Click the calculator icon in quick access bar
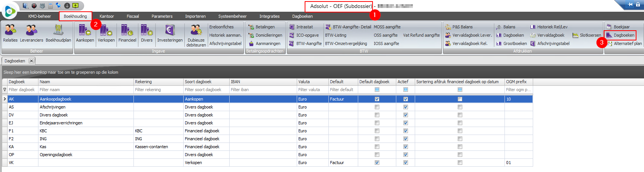Viewport: 644px width, 172px height. [x=50, y=6]
